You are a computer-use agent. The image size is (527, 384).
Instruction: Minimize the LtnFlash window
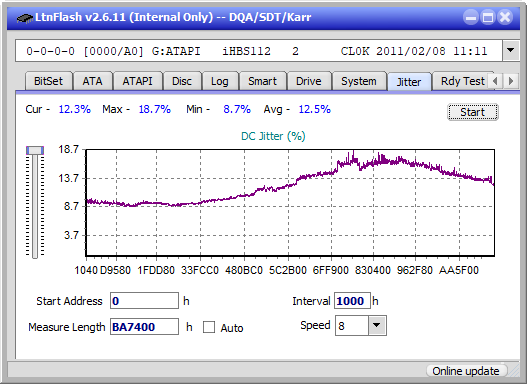coord(471,17)
